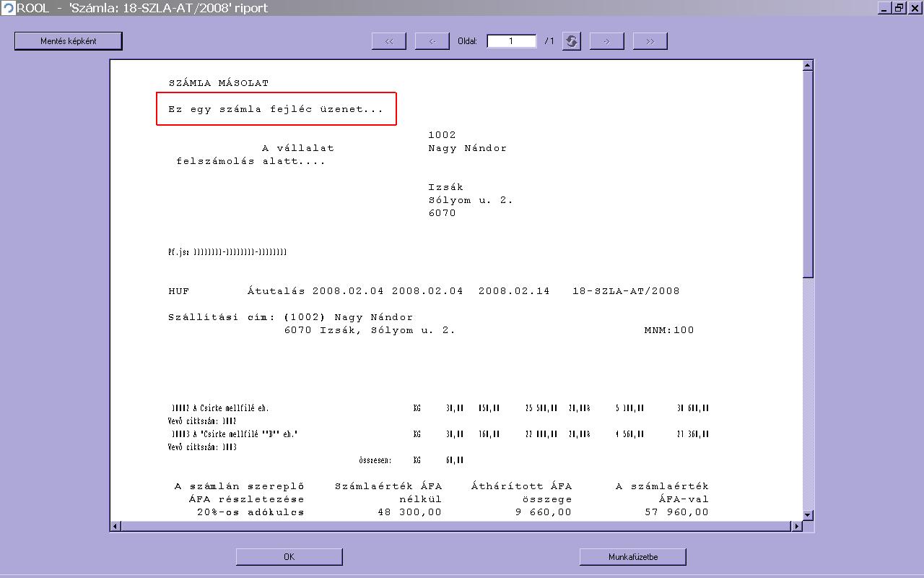Image resolution: width=924 pixels, height=578 pixels.
Task: Export with the Munkafüzetbe button
Action: 633,557
